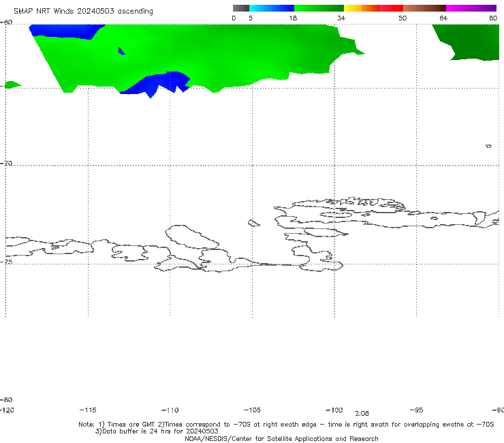Click the longitude label '-95'
The image size is (504, 443).
click(x=417, y=410)
